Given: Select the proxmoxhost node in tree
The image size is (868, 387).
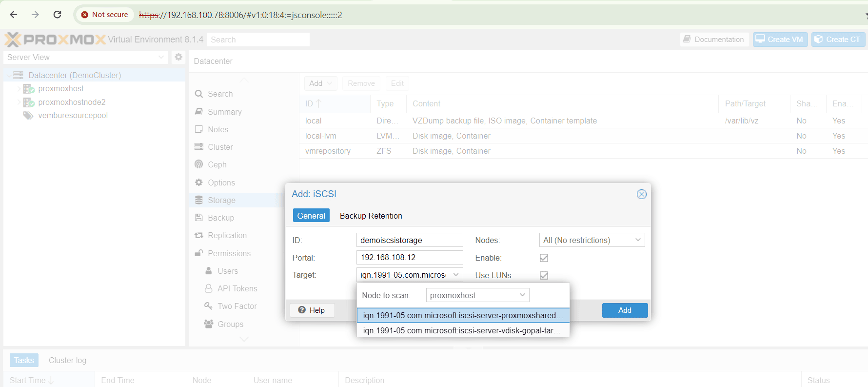Looking at the screenshot, I should pyautogui.click(x=61, y=88).
